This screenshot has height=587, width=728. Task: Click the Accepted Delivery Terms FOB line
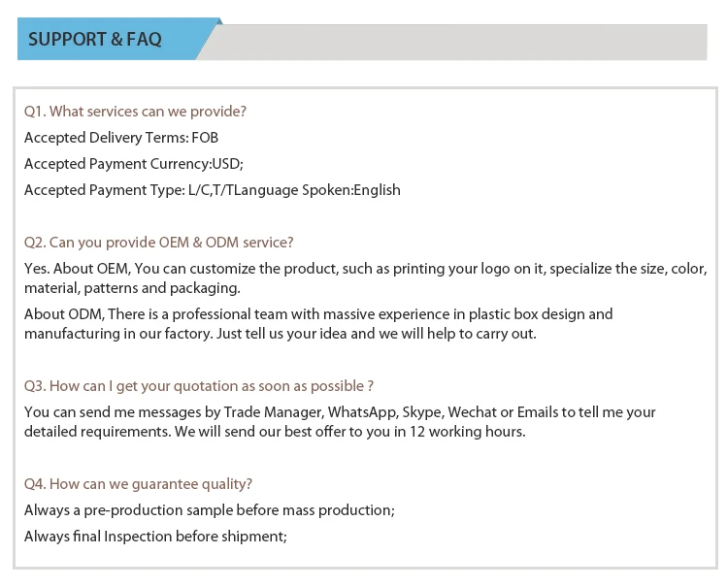121,138
